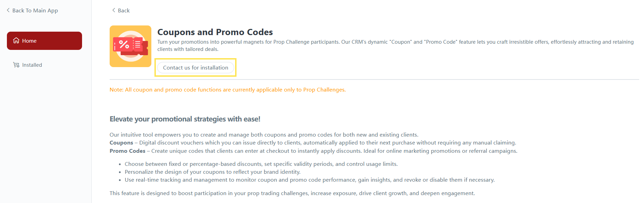Click the cart icon beside Installed
Image resolution: width=644 pixels, height=203 pixels.
(x=16, y=65)
